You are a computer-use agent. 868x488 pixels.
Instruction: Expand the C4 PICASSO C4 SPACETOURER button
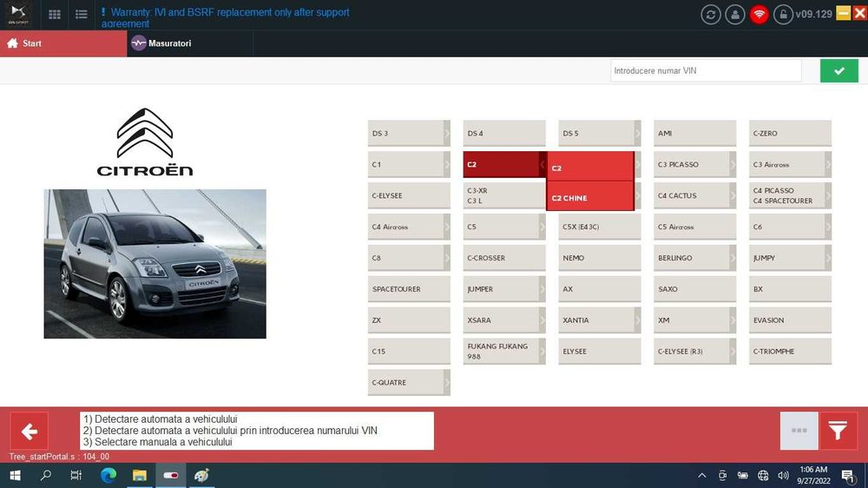point(790,195)
